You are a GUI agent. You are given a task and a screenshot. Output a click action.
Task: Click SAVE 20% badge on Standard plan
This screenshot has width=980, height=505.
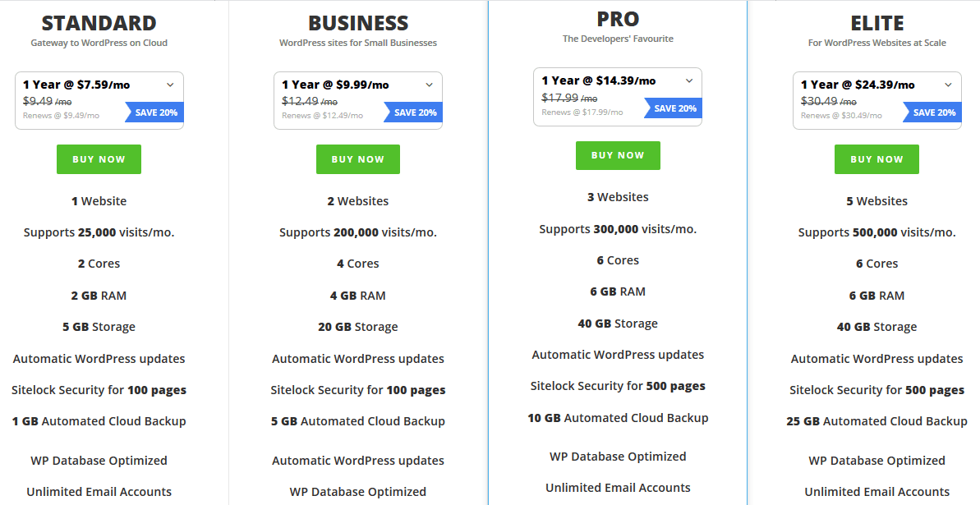[x=154, y=112]
